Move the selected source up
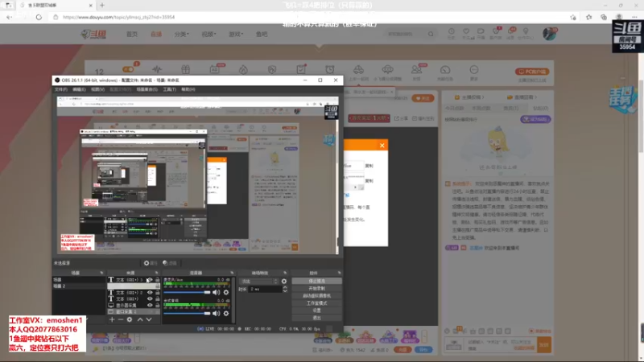This screenshot has width=644, height=362. (x=139, y=319)
